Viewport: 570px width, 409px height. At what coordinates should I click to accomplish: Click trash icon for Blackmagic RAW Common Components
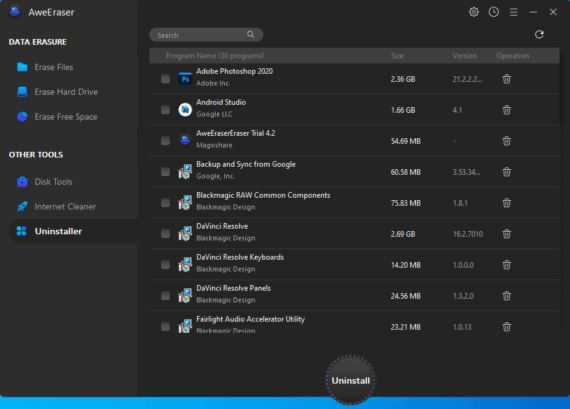click(x=506, y=203)
